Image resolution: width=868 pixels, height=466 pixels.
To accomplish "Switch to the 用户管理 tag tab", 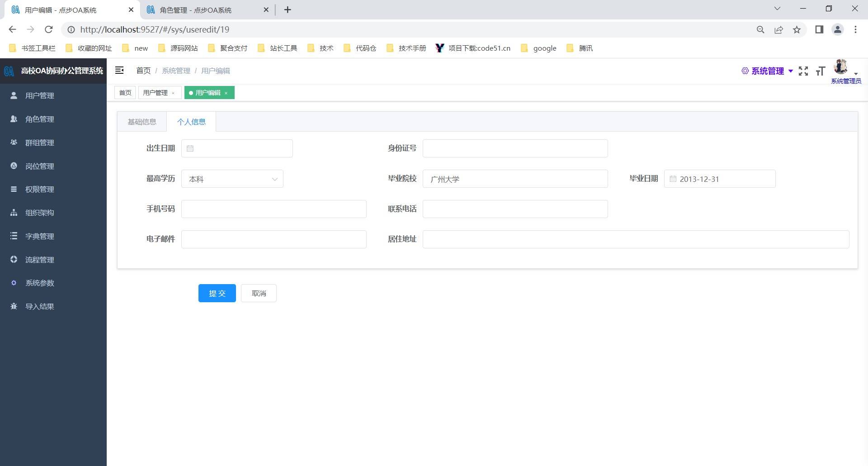I will click(156, 93).
